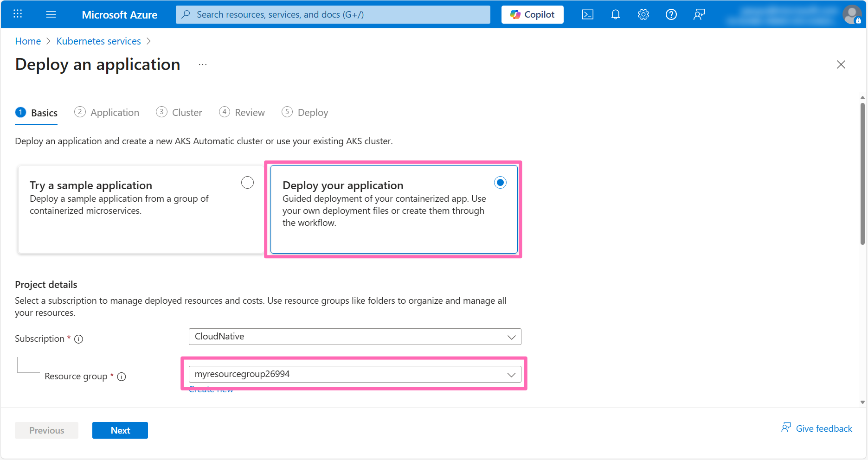This screenshot has width=868, height=460.
Task: Expand more options via ellipsis next to title
Action: [203, 64]
